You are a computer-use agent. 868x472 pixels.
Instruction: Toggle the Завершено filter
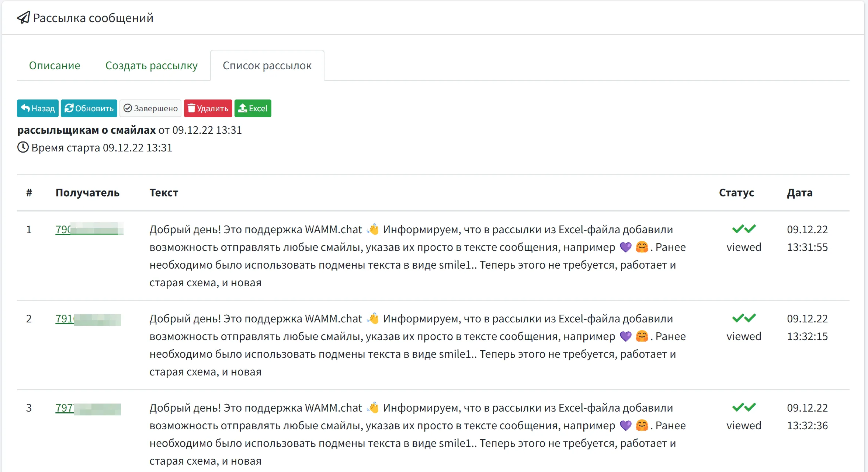pos(150,108)
